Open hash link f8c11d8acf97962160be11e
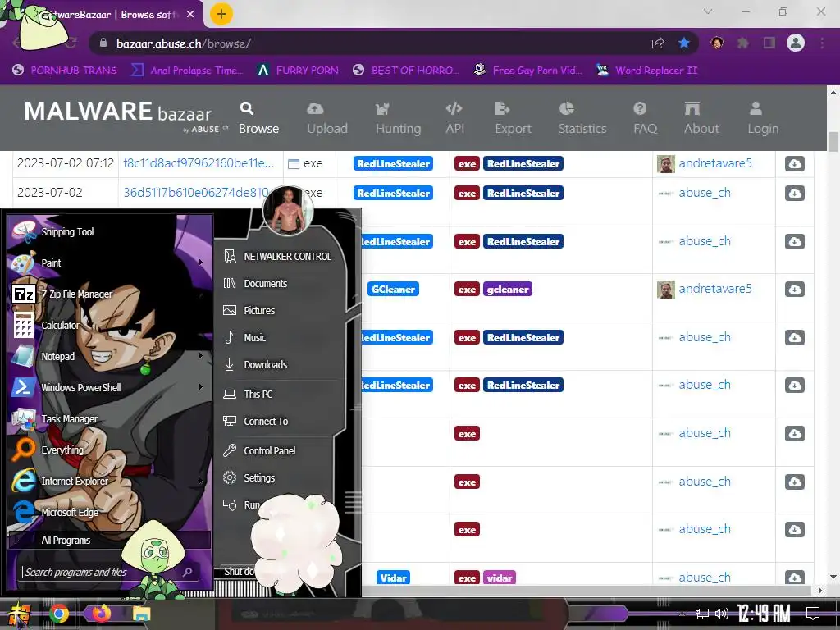 (x=199, y=163)
